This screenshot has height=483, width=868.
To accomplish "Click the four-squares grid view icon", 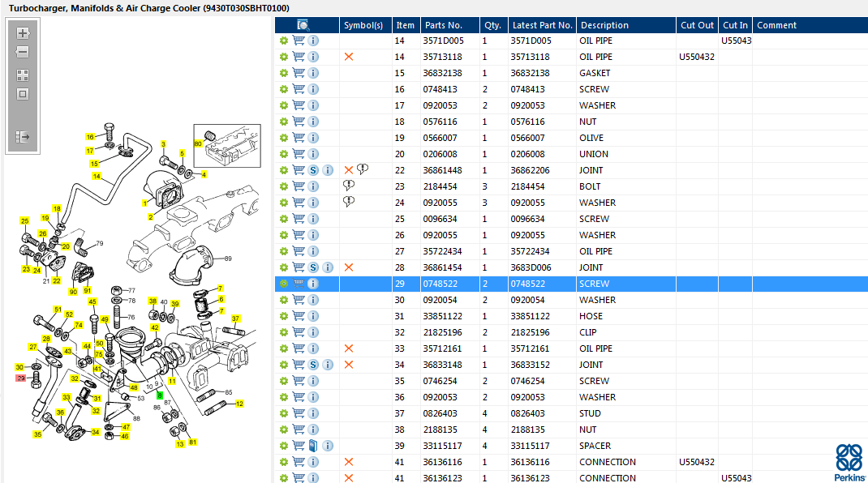I will click(x=23, y=75).
